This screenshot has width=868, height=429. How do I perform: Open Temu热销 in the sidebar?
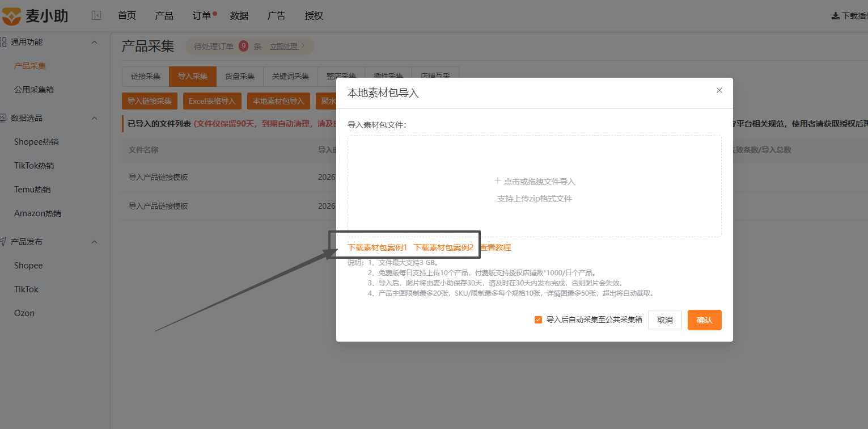coord(32,190)
